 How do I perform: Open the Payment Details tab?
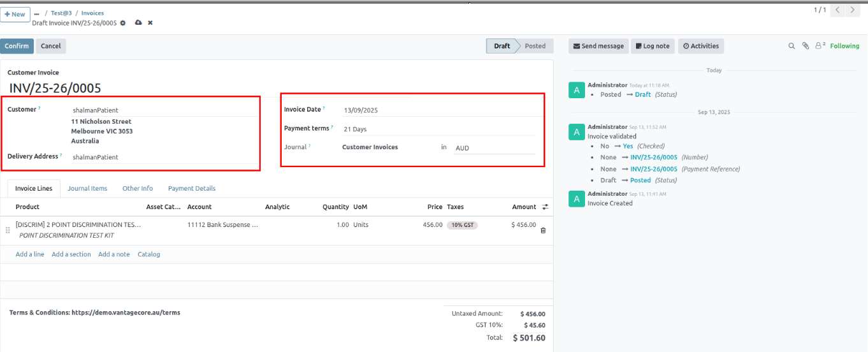[x=192, y=189]
